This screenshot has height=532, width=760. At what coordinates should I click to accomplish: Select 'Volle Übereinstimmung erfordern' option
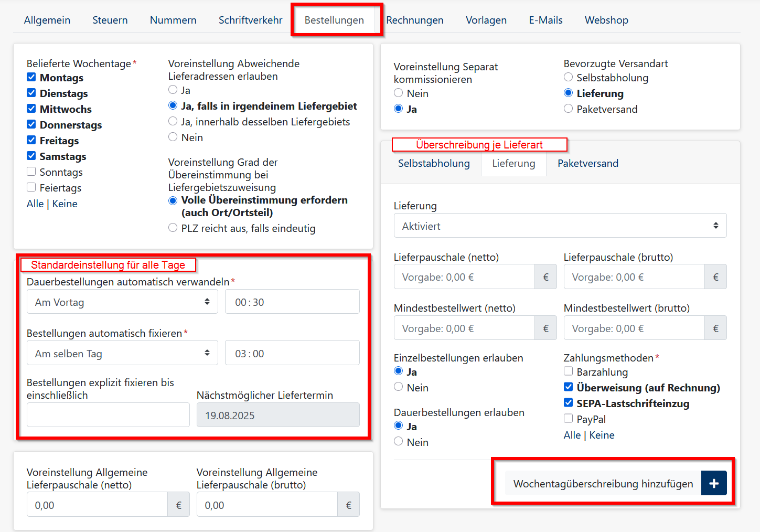click(x=173, y=200)
